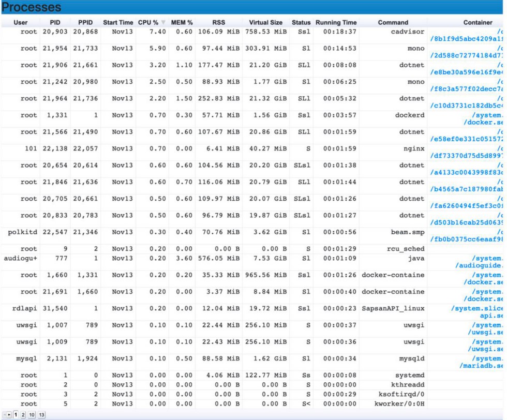The width and height of the screenshot is (507, 420).
Task: Select the Processes section heading
Action: [x=32, y=7]
